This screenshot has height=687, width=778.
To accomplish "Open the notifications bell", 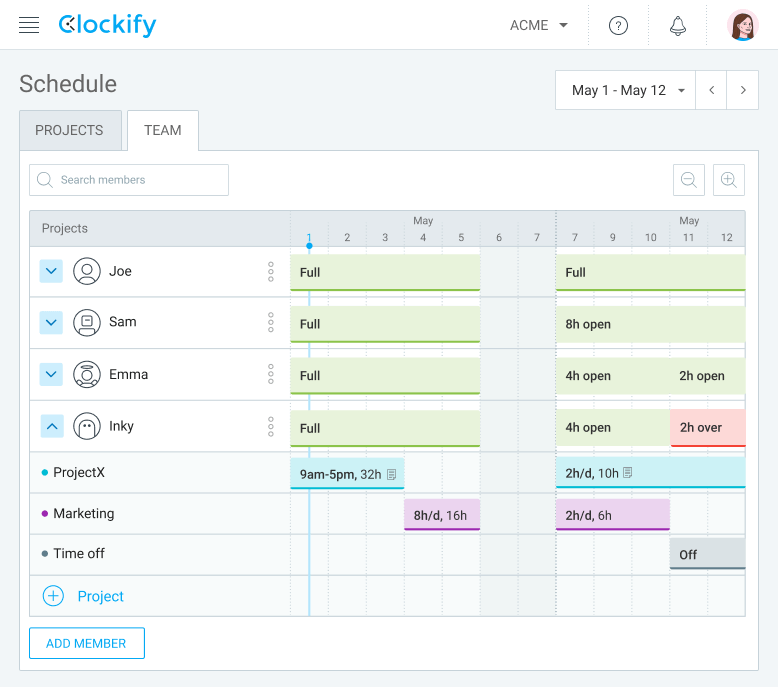I will pos(678,25).
